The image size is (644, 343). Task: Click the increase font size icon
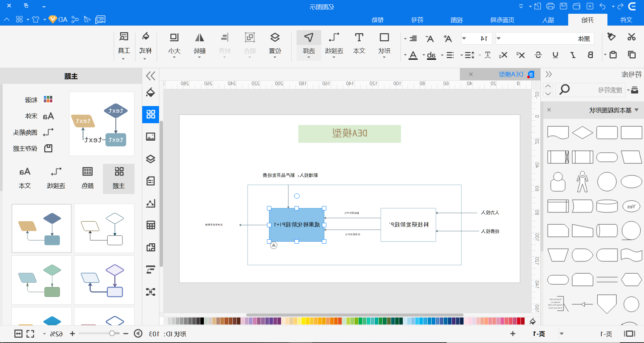point(447,39)
